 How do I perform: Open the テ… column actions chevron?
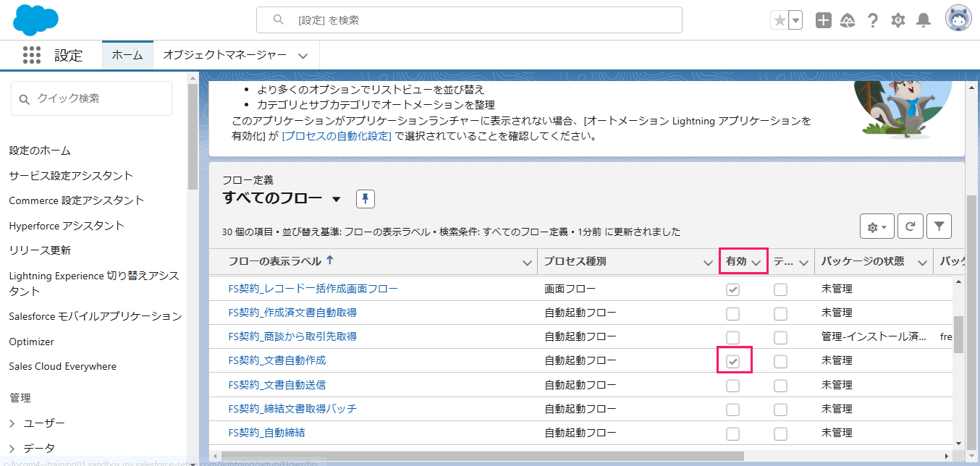[804, 263]
